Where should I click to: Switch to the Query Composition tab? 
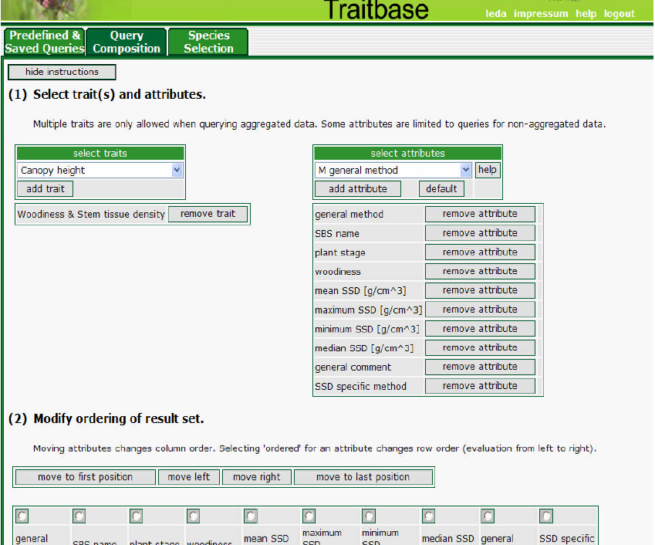click(126, 42)
